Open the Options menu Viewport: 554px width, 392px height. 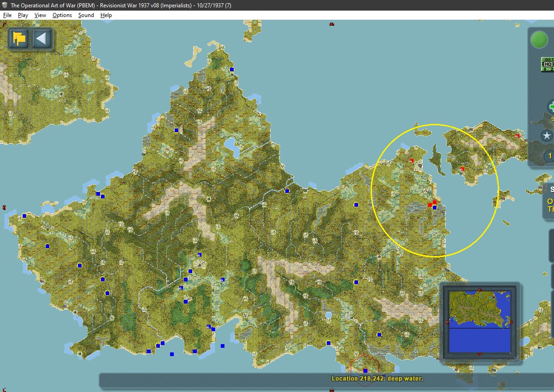click(x=62, y=15)
